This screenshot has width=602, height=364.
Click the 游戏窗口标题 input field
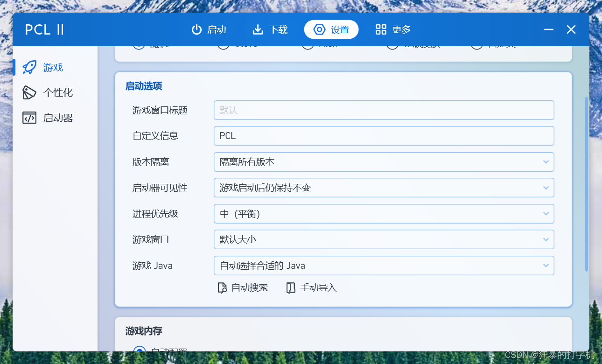[384, 110]
